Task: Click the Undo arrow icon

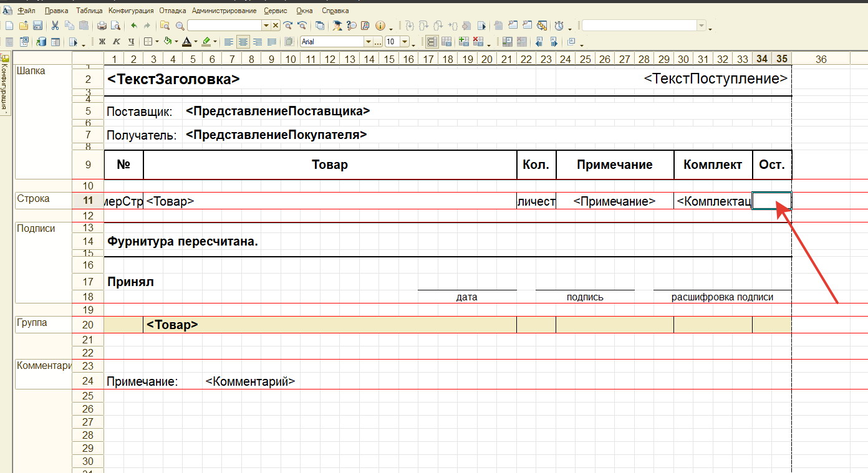Action: tap(133, 26)
